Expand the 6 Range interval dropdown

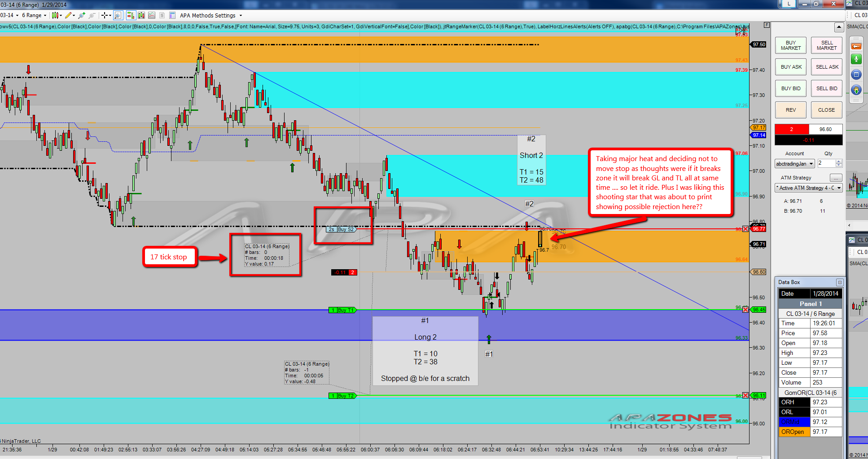tap(34, 15)
